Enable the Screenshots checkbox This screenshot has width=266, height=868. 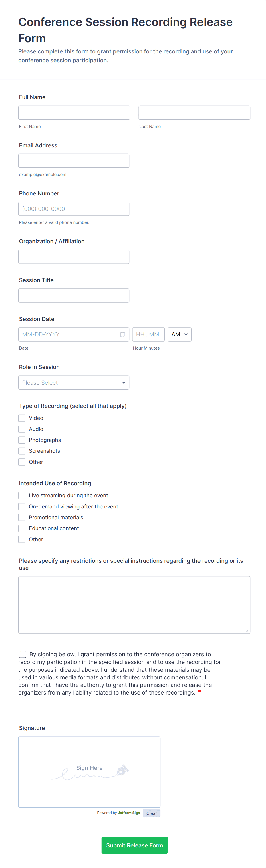(22, 451)
